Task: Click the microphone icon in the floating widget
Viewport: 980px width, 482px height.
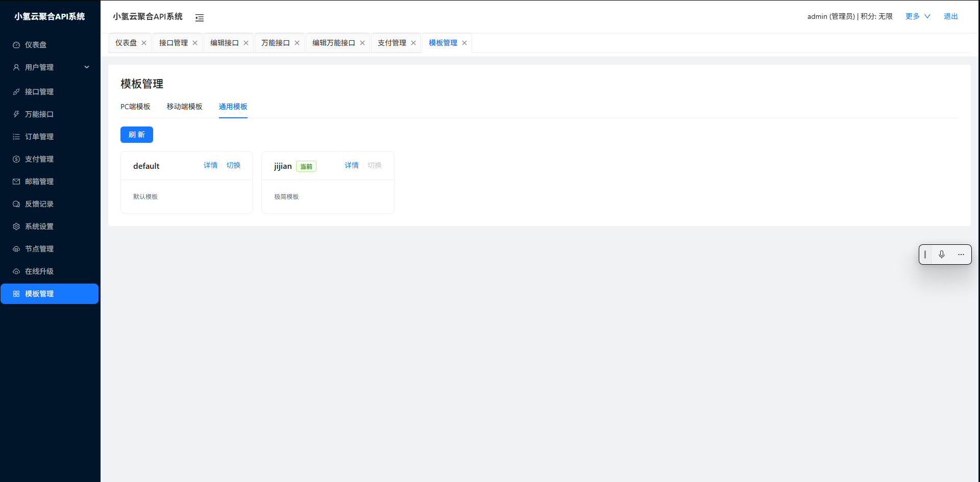Action: click(942, 255)
